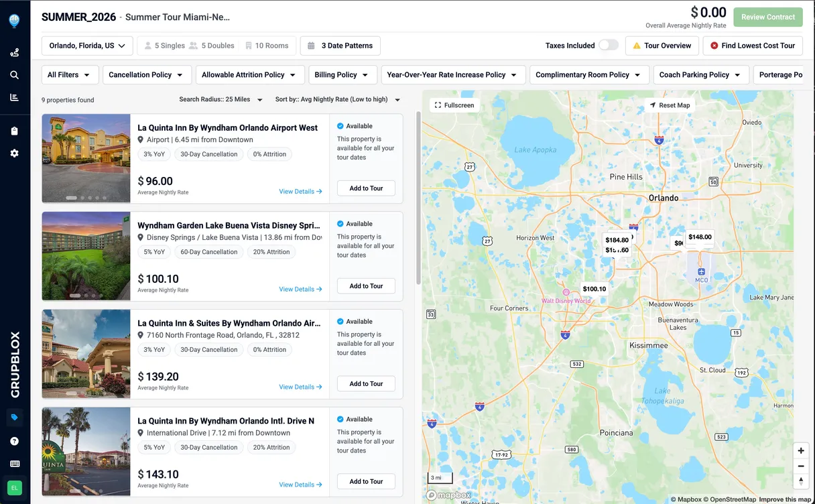
Task: Zoom in on the map
Action: [801, 451]
